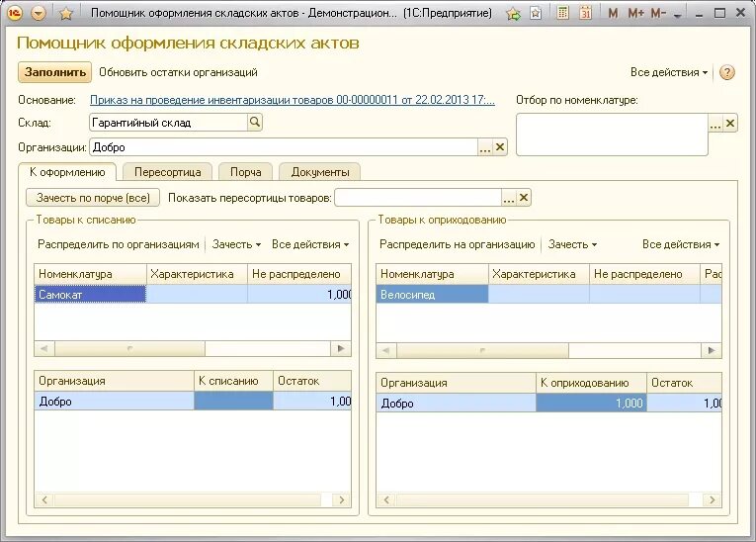756x542 pixels.
Task: Open top Все действия menu
Action: click(x=669, y=72)
